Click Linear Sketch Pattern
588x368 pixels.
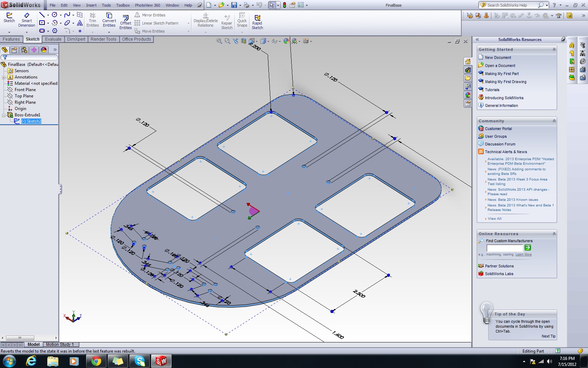click(156, 23)
